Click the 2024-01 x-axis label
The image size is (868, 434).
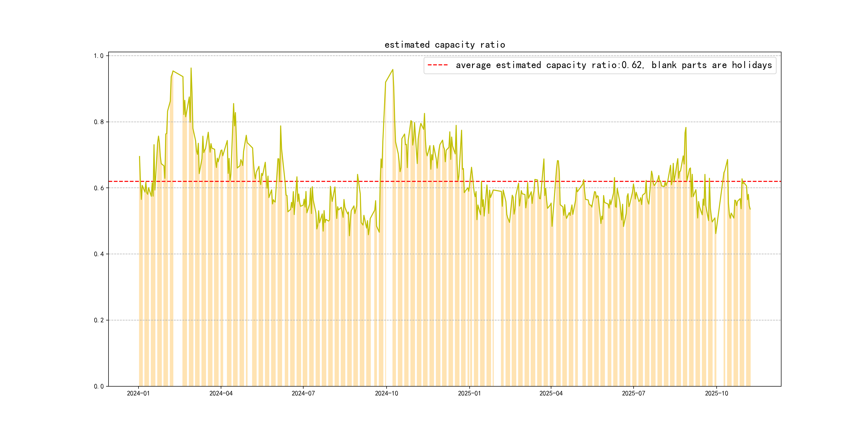click(x=138, y=393)
